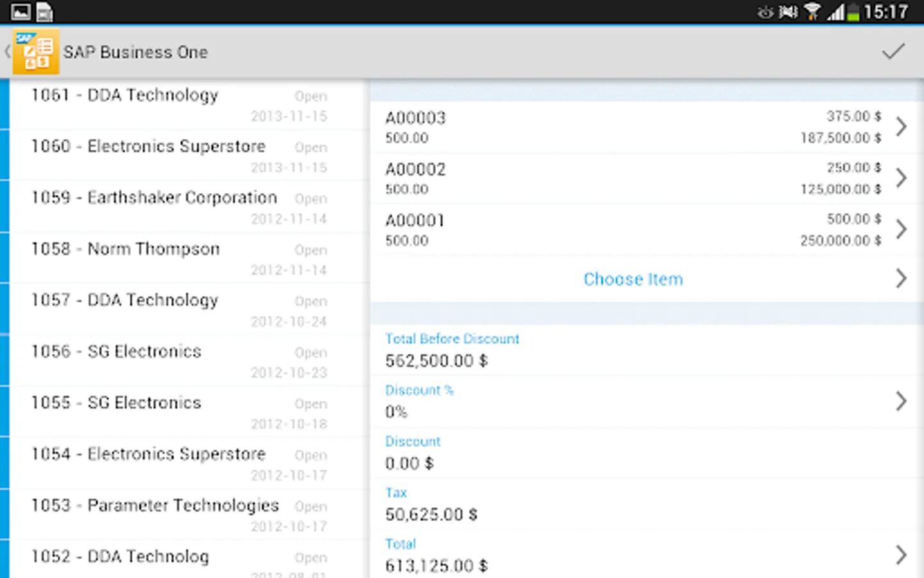Open item A00001 details chevron
The width and height of the screenshot is (924, 578).
(901, 229)
